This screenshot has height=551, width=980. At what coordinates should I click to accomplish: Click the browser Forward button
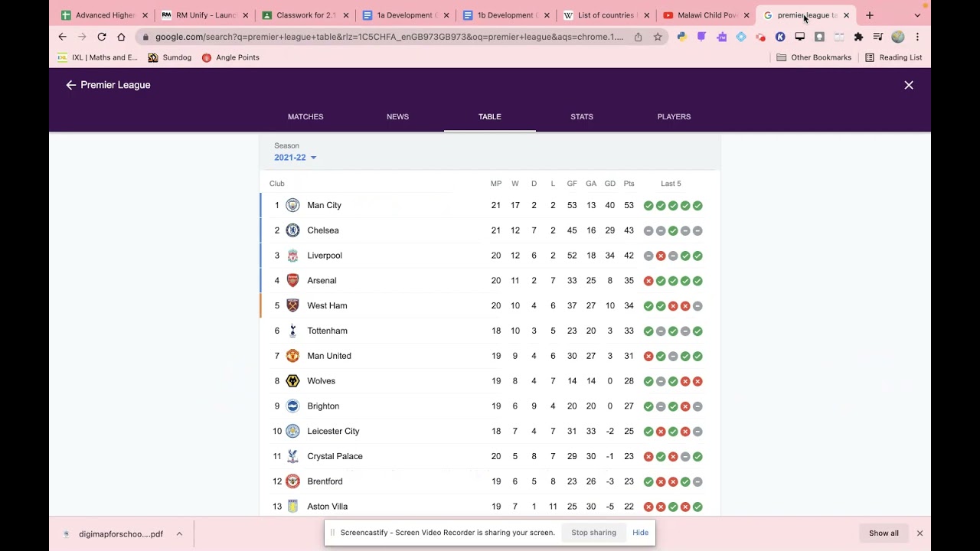(82, 37)
